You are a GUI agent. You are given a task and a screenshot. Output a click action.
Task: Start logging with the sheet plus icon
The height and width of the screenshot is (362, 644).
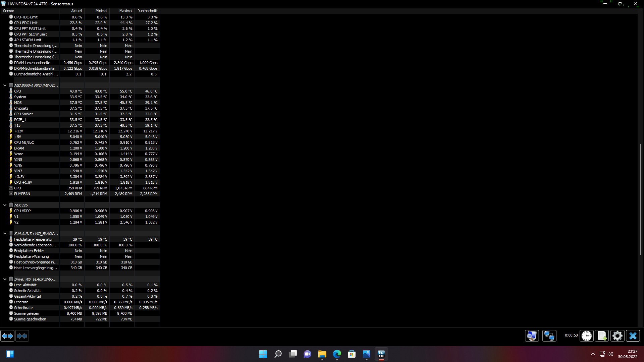click(x=602, y=336)
